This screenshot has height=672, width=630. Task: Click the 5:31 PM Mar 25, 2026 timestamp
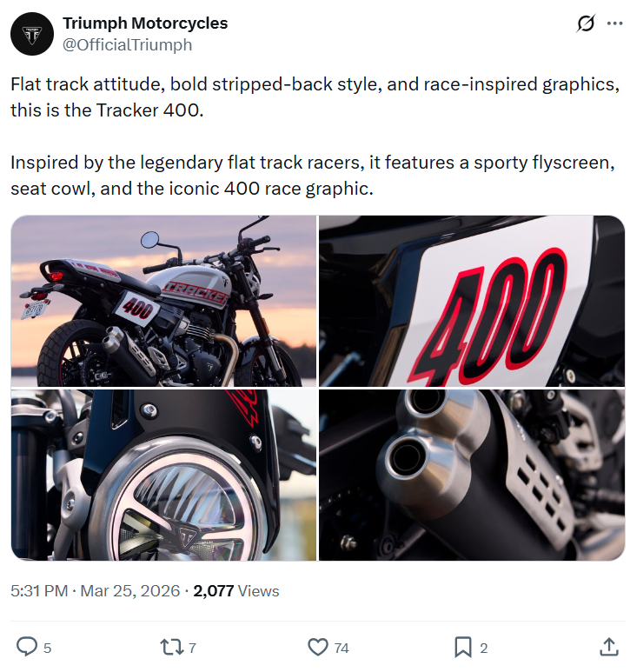(94, 591)
